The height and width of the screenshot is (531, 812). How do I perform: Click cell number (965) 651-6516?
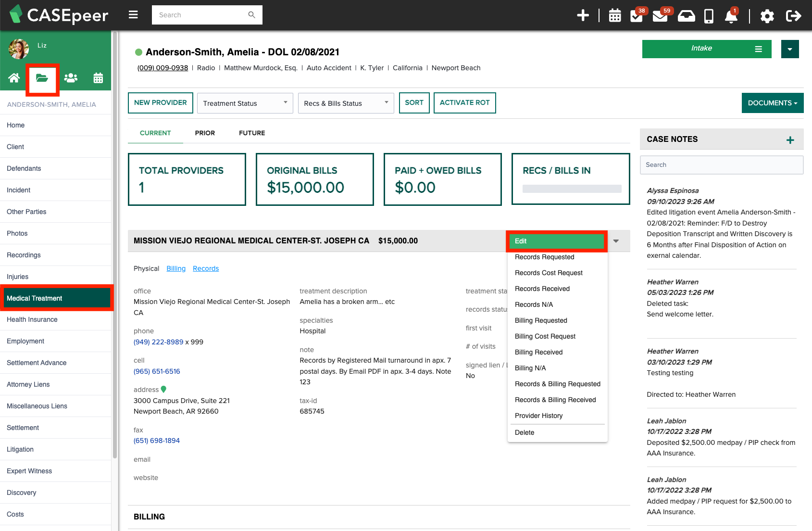pyautogui.click(x=157, y=371)
